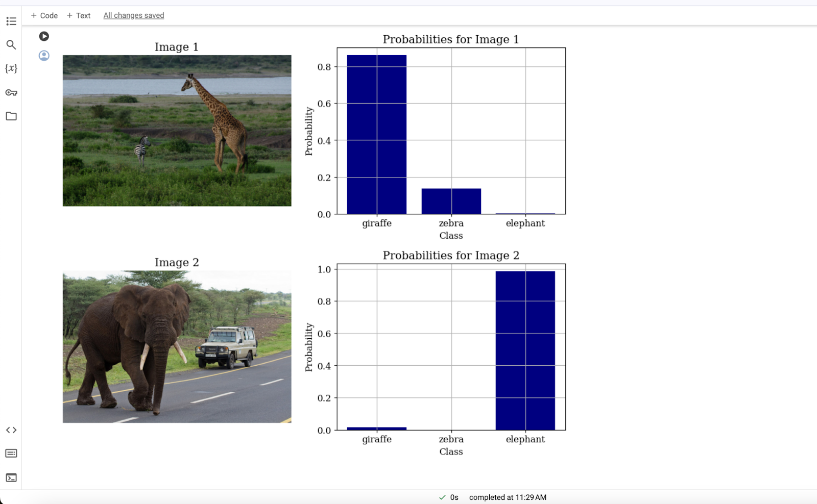Open the find and replace search icon
Screen dimensions: 817x504
point(11,45)
